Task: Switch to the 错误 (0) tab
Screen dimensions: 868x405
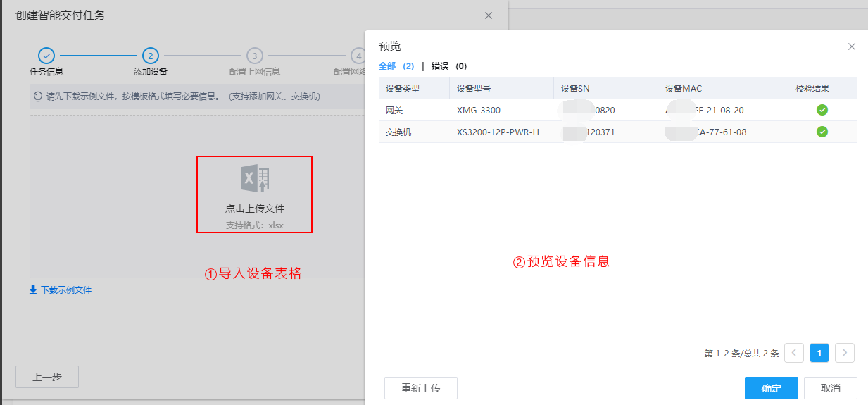Action: coord(448,66)
